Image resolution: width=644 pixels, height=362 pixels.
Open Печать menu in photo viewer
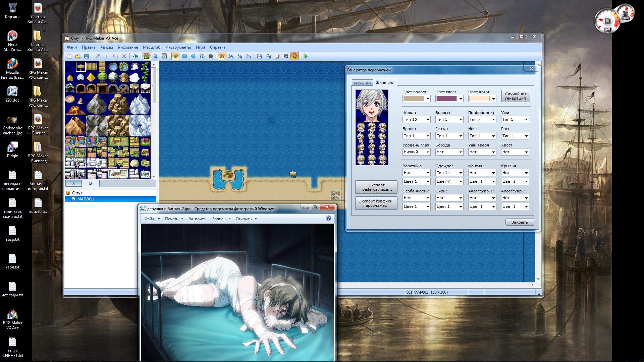174,219
